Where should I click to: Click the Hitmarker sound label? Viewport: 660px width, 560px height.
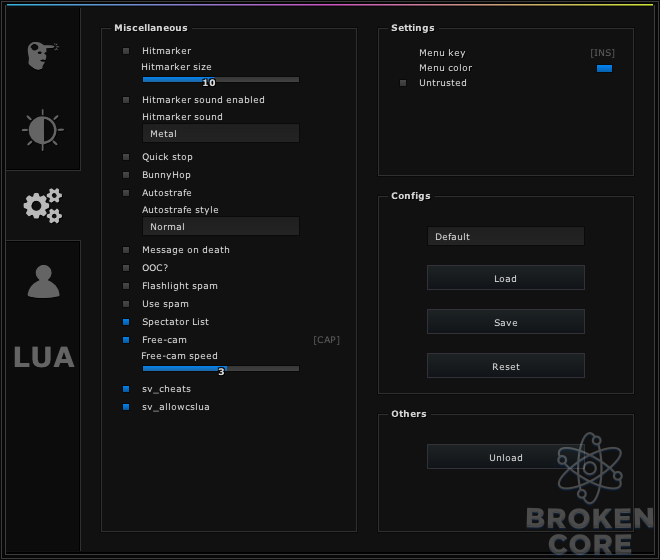[182, 117]
